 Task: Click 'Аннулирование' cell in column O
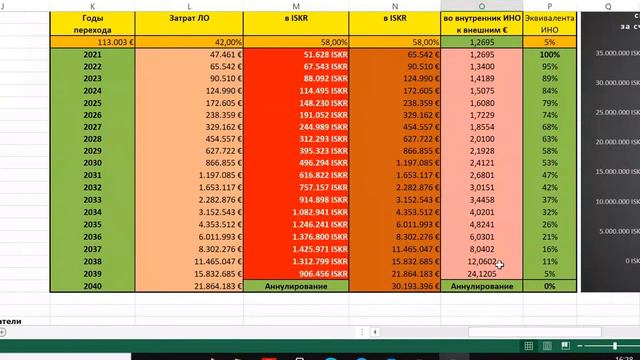pos(482,286)
